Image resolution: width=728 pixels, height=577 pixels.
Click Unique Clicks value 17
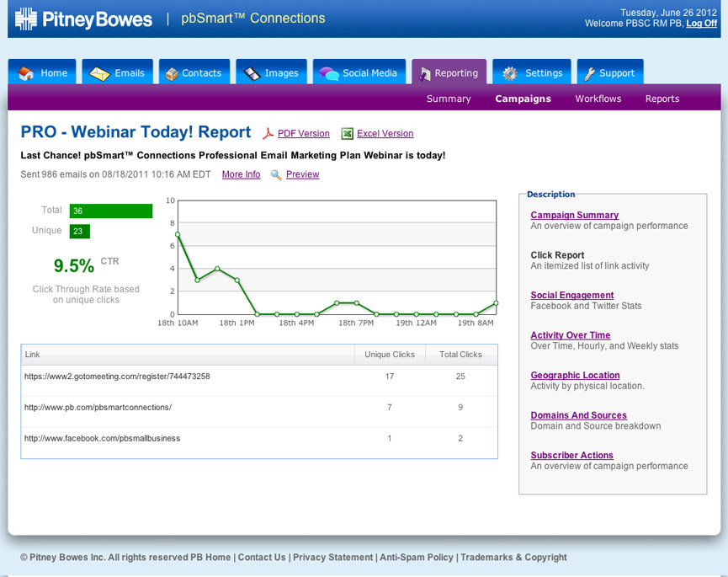point(390,377)
